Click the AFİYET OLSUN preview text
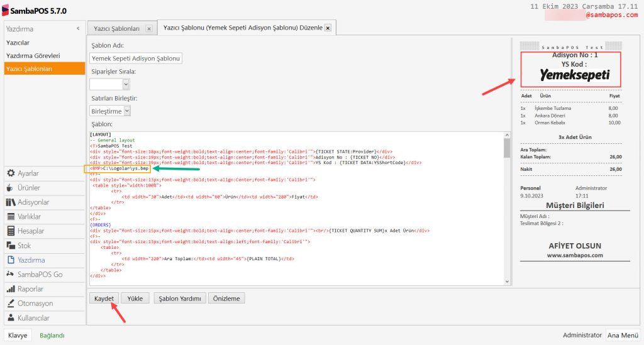This screenshot has width=644, height=345. (575, 246)
